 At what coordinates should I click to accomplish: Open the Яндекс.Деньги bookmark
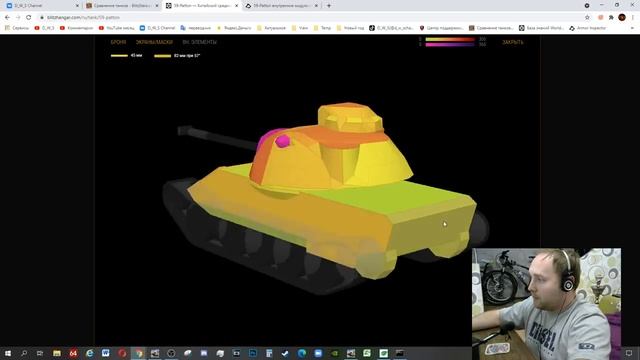(x=234, y=28)
